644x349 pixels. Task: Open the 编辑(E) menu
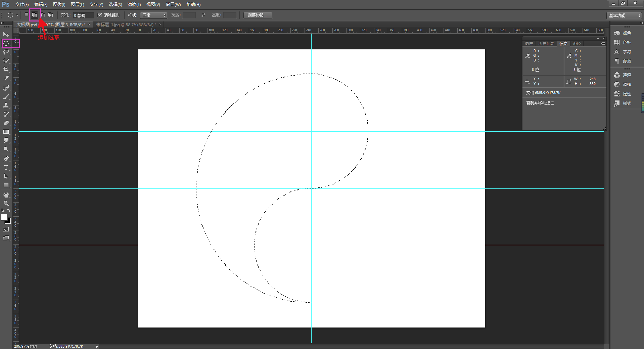[41, 4]
